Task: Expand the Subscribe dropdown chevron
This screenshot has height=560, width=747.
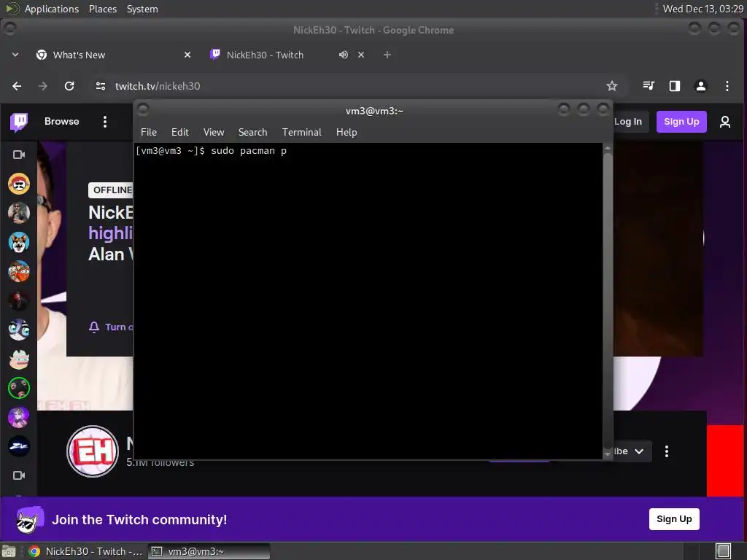Action: pos(639,451)
